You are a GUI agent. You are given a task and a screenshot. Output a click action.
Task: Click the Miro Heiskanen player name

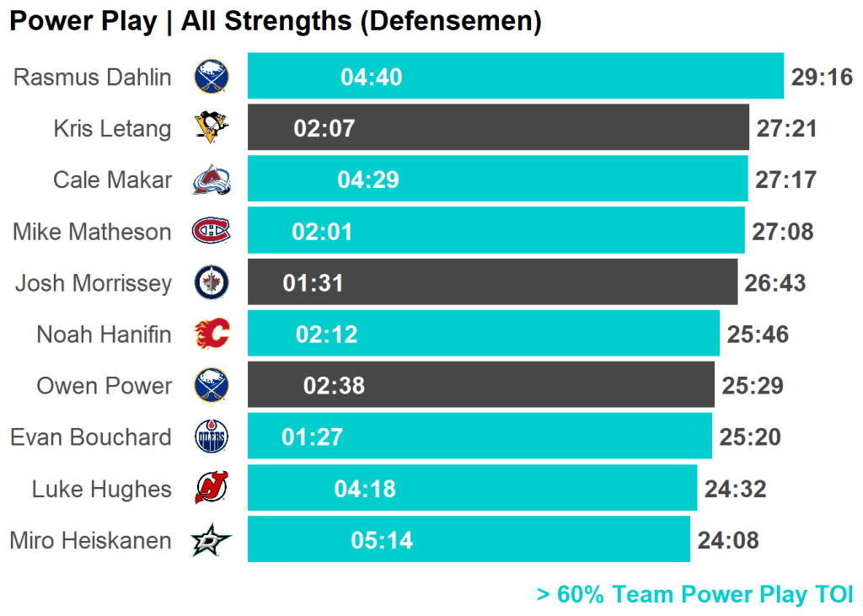click(90, 540)
